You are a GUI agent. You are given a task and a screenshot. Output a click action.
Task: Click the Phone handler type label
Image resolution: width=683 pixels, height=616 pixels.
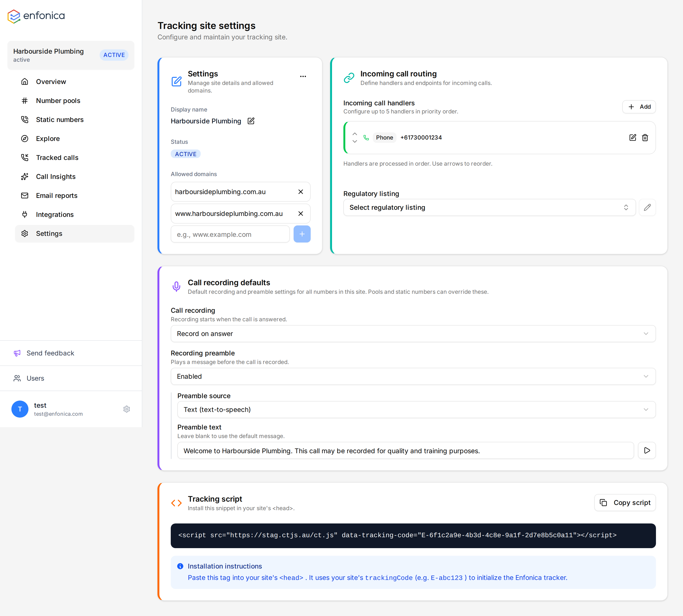[x=385, y=137]
